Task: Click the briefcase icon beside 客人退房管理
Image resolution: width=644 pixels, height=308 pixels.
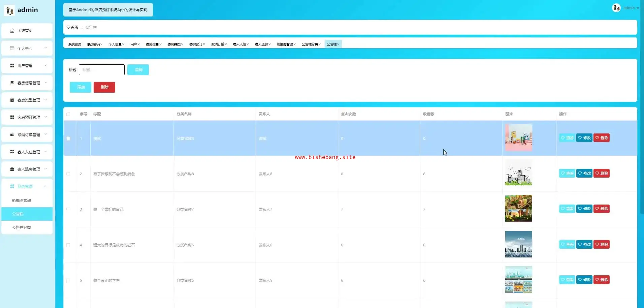Action: (12, 169)
